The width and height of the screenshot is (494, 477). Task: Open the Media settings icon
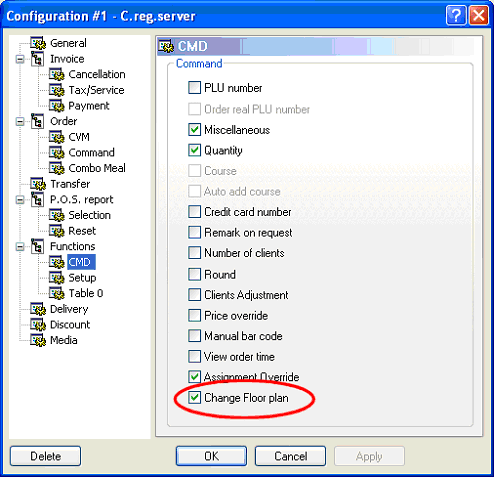[38, 340]
